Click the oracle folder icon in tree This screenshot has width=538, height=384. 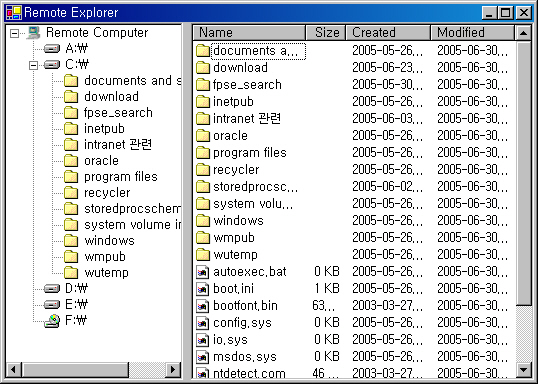pyautogui.click(x=71, y=161)
